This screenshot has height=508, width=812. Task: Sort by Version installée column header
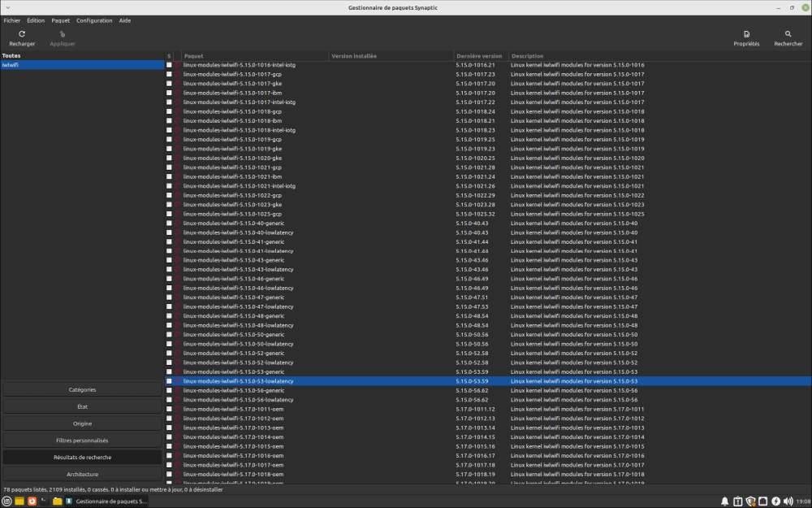390,56
